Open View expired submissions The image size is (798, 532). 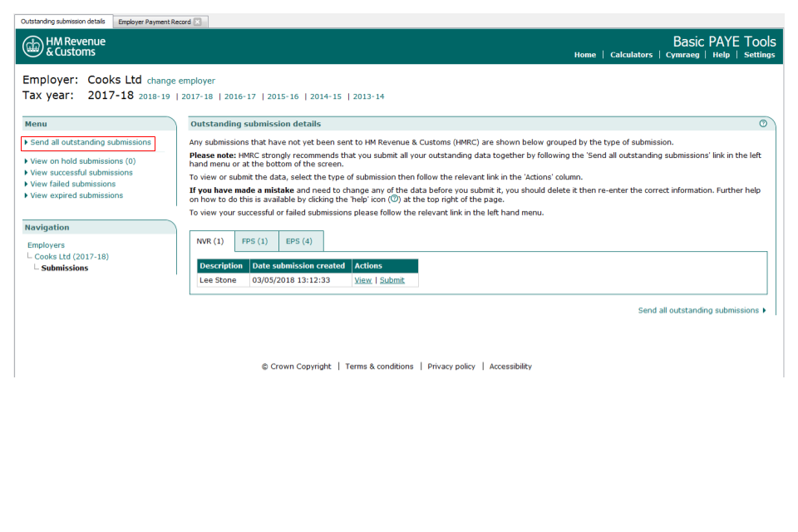(76, 195)
